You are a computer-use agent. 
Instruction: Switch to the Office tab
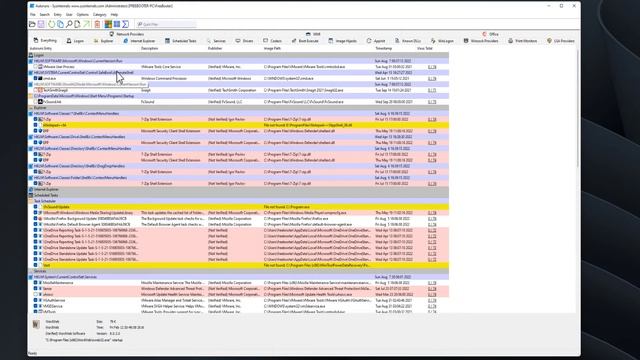[490, 34]
